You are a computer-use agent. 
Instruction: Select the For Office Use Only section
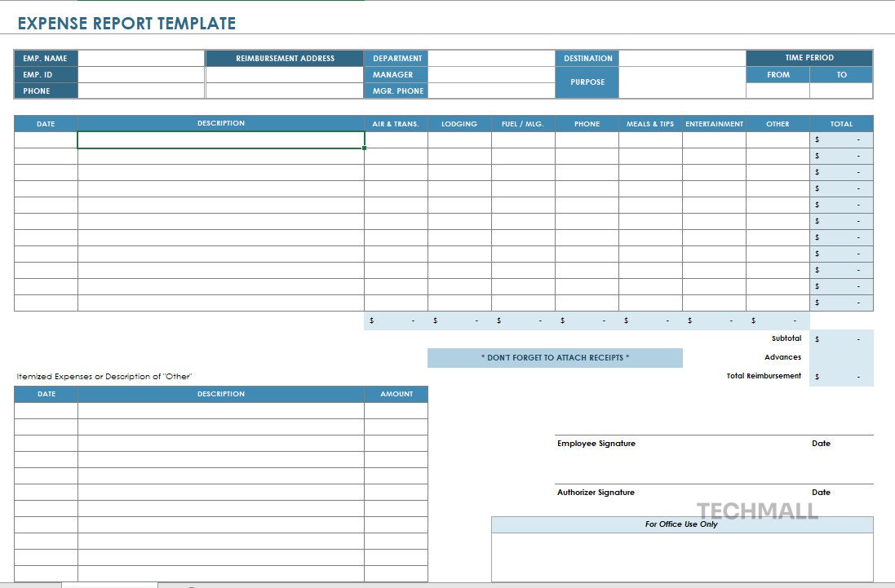683,524
